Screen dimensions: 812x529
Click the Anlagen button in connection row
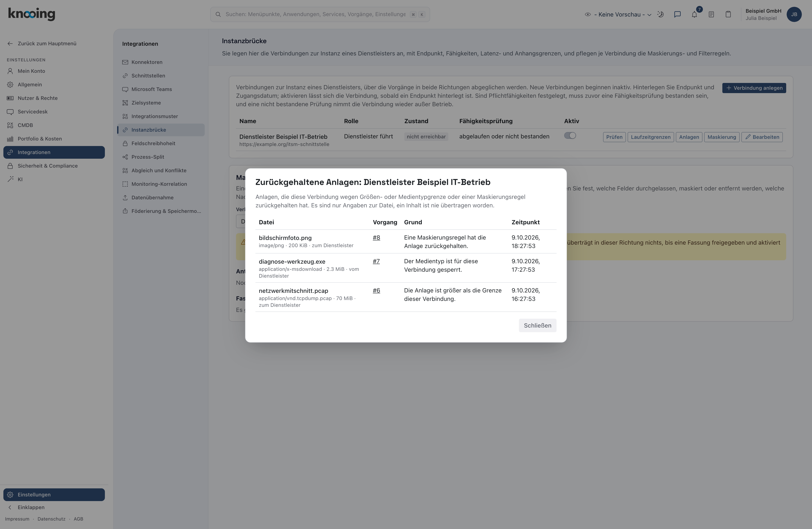[689, 137]
